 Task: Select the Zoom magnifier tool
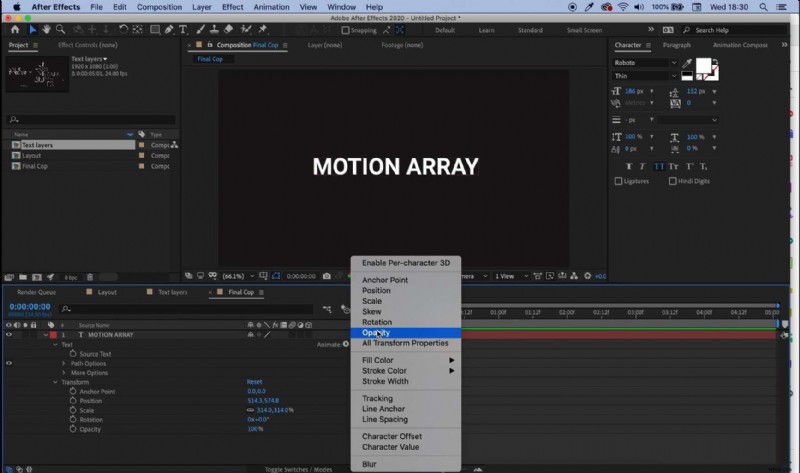[x=60, y=30]
